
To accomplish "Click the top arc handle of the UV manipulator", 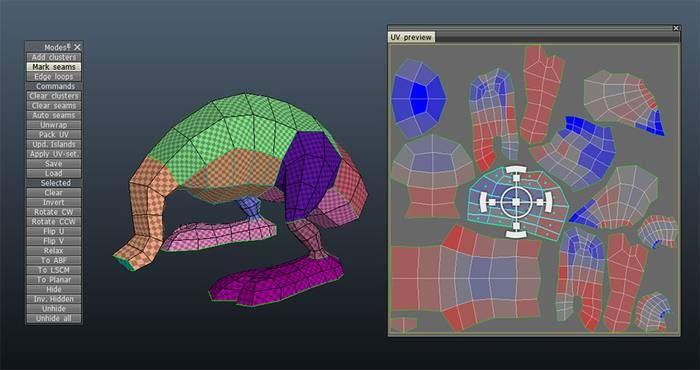I will point(516,169).
